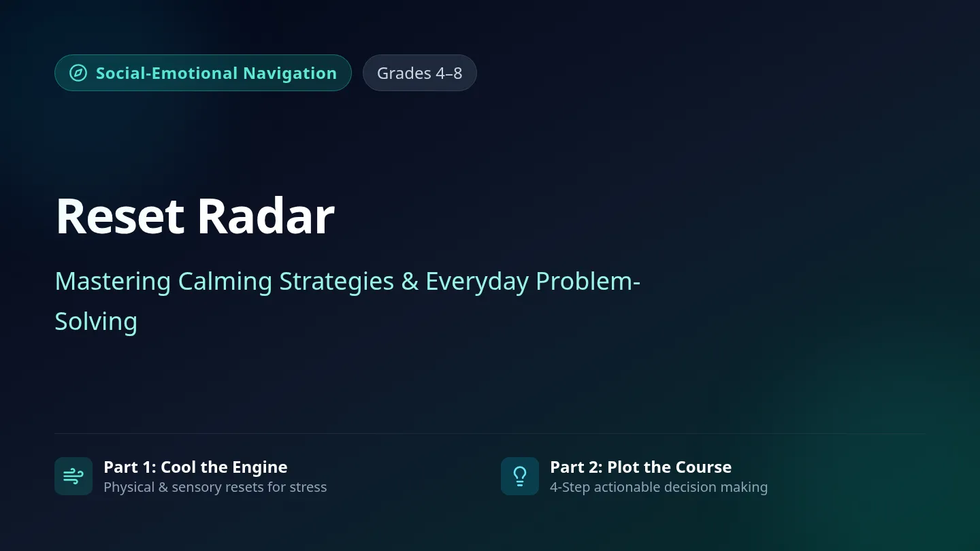Screen dimensions: 980x551
Task: Click the Reset Radar title
Action: pos(195,216)
